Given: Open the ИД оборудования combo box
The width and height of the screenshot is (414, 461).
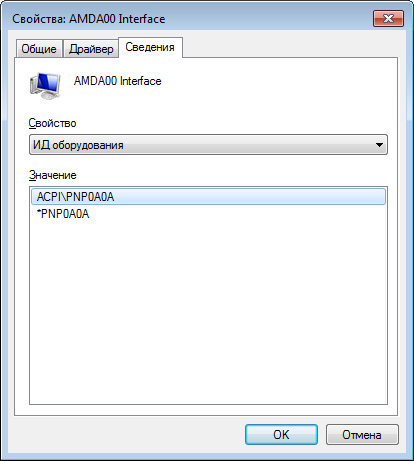Looking at the screenshot, I should coord(208,145).
